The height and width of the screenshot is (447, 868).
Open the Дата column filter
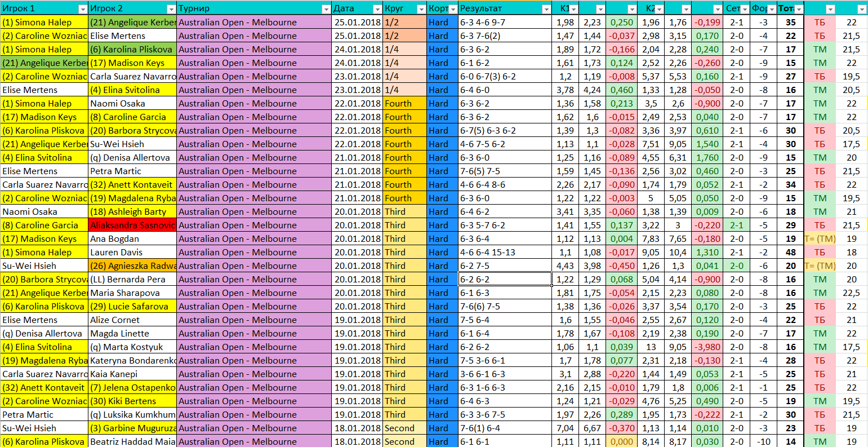pyautogui.click(x=377, y=9)
